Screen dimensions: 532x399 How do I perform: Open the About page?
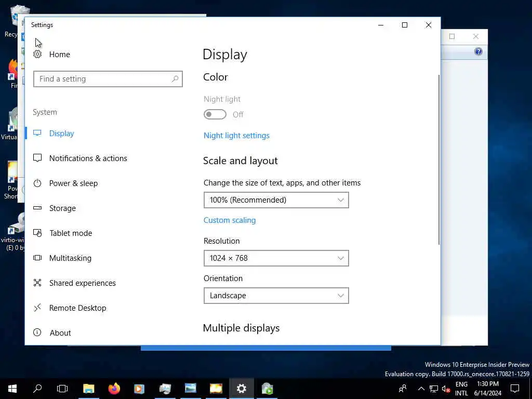click(x=60, y=332)
